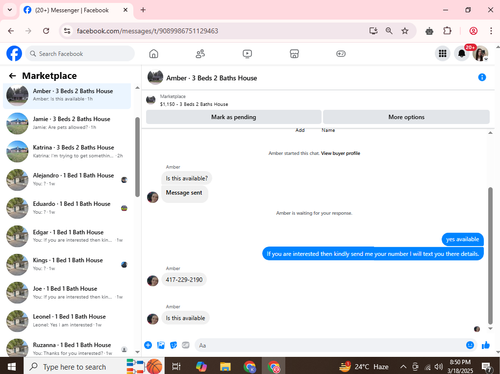Open the Alejandro - 1 Bed 1 Bath House conversation
500x374 pixels.
click(x=67, y=180)
